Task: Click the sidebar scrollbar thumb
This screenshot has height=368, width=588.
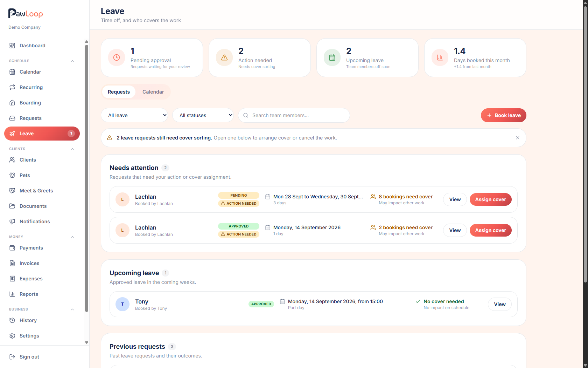Action: pos(86,178)
